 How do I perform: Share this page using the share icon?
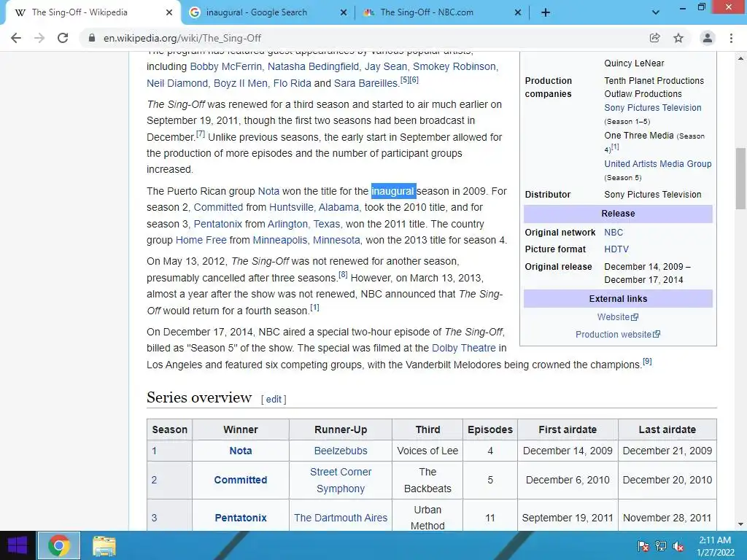click(x=654, y=38)
